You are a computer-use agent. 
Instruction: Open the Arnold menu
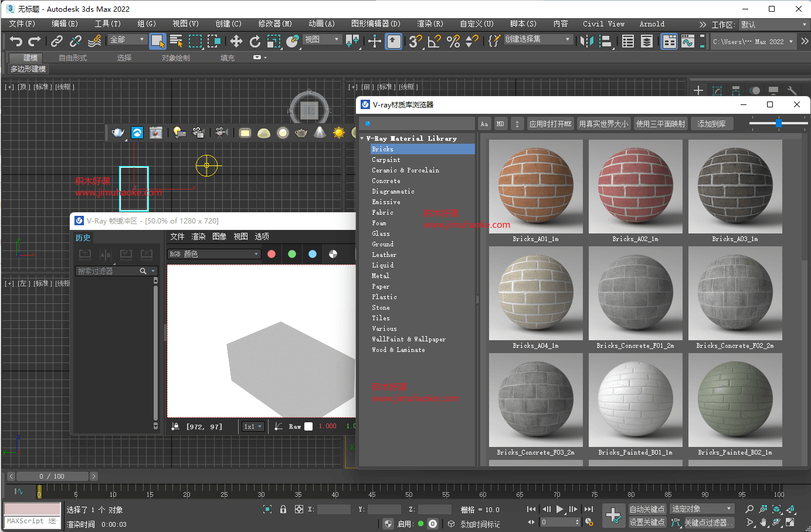pyautogui.click(x=652, y=24)
